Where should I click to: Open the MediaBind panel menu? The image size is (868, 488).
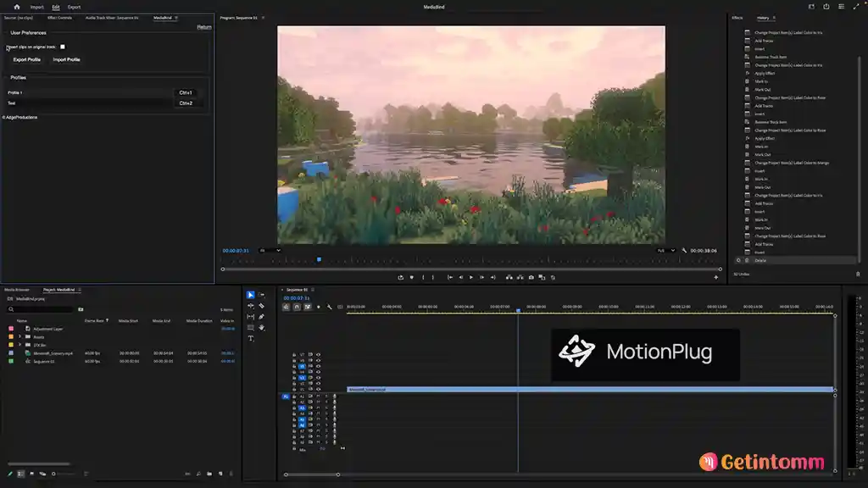(x=176, y=18)
